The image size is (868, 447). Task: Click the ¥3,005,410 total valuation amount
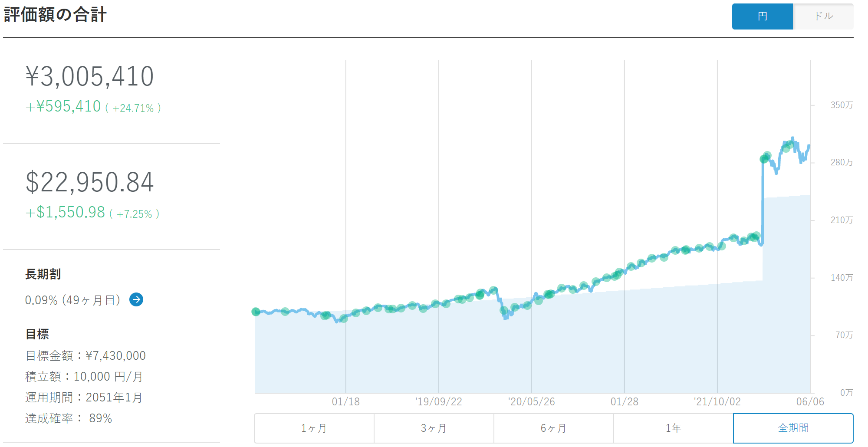click(x=90, y=76)
